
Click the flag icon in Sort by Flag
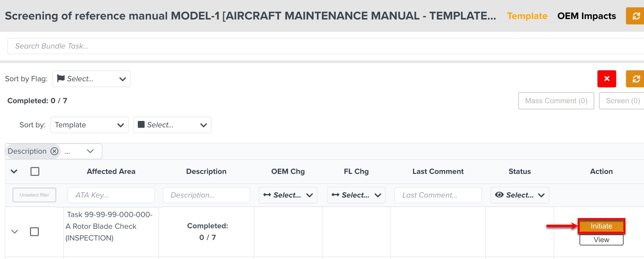pyautogui.click(x=61, y=79)
